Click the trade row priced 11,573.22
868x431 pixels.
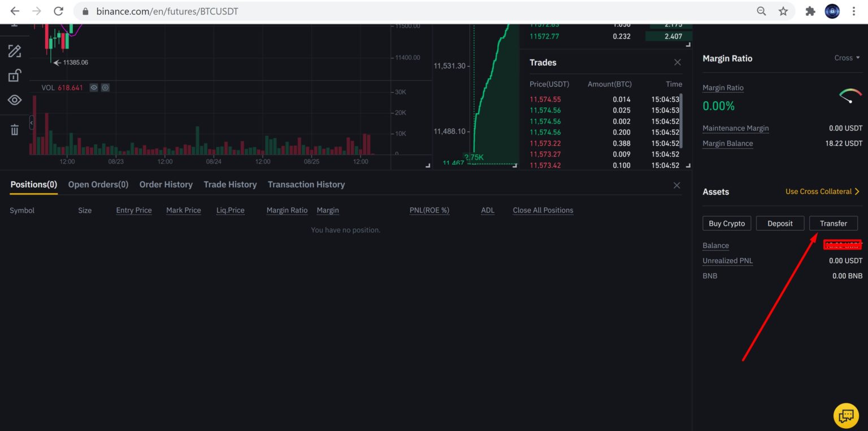point(605,143)
